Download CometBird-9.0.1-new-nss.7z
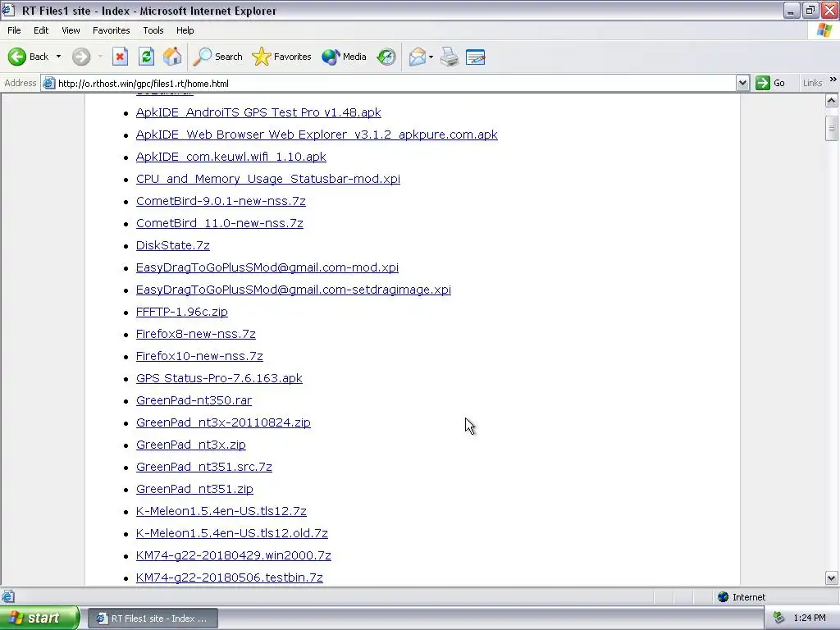 pos(221,201)
